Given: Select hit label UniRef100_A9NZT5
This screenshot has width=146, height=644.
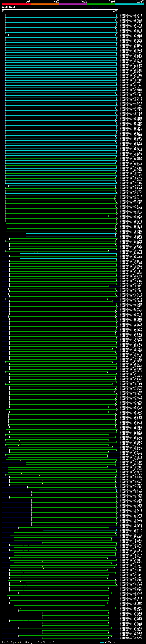Looking at the screenshot, I should pos(131,278).
